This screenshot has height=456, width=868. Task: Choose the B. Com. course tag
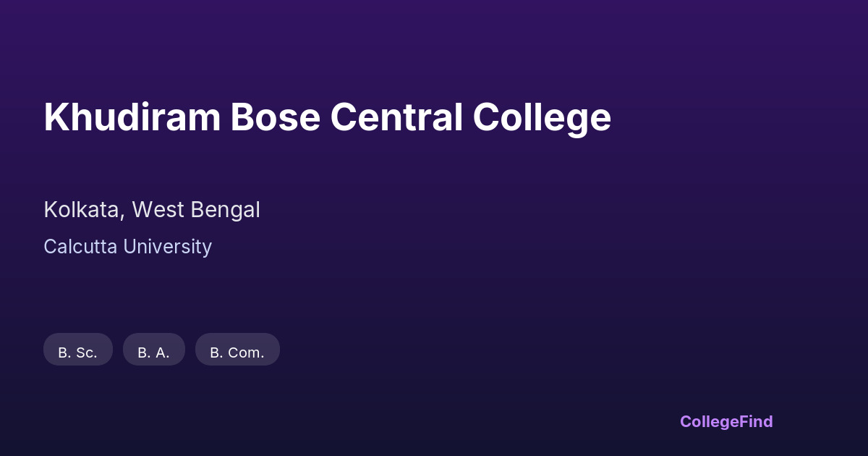(237, 352)
